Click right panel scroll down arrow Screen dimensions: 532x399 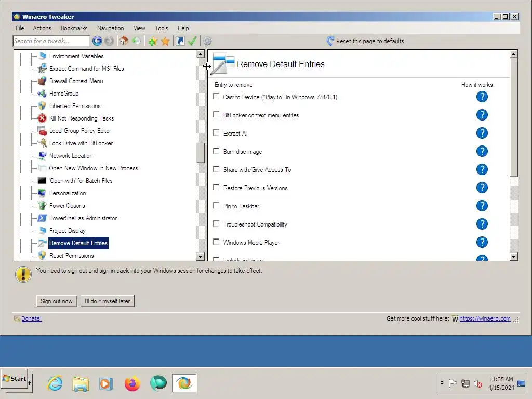[514, 257]
